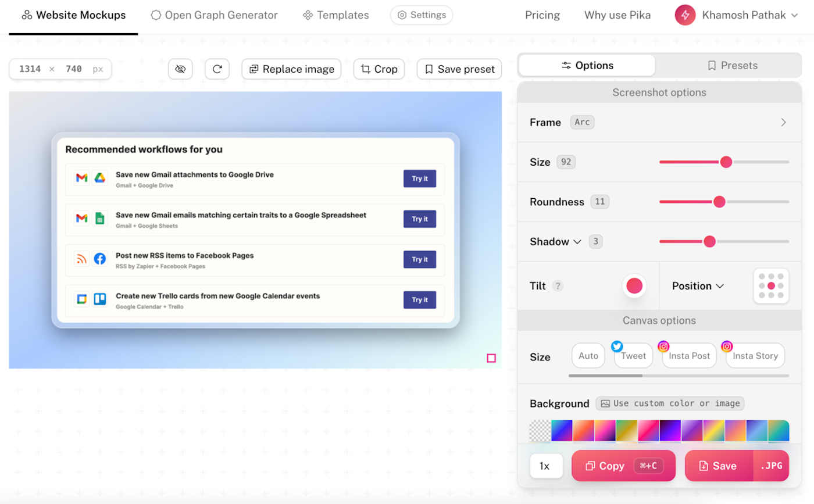Click Replace image button
Viewport: 814px width, 504px height.
point(292,69)
